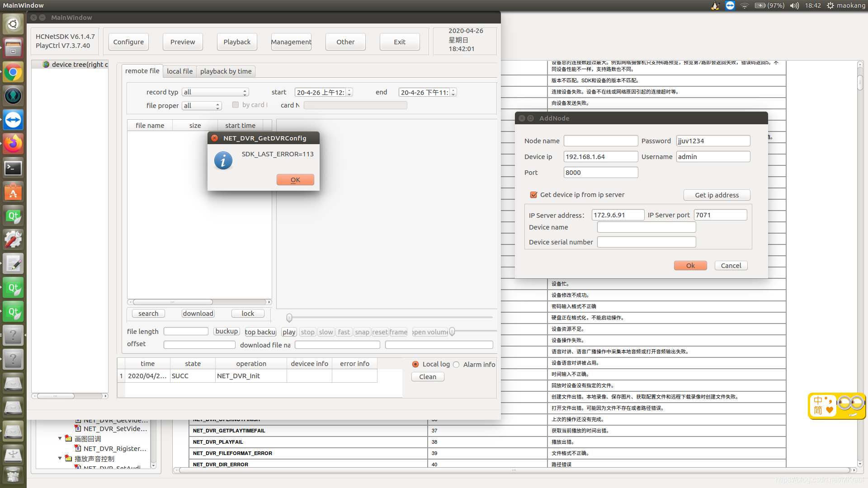Select Alarm radio button toggle
868x488 pixels.
[457, 364]
